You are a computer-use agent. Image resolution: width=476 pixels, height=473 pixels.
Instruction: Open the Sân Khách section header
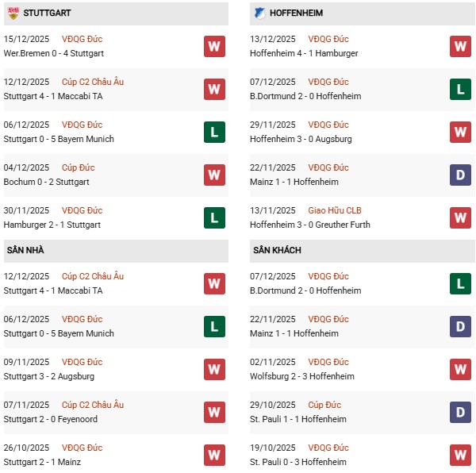pos(277,251)
